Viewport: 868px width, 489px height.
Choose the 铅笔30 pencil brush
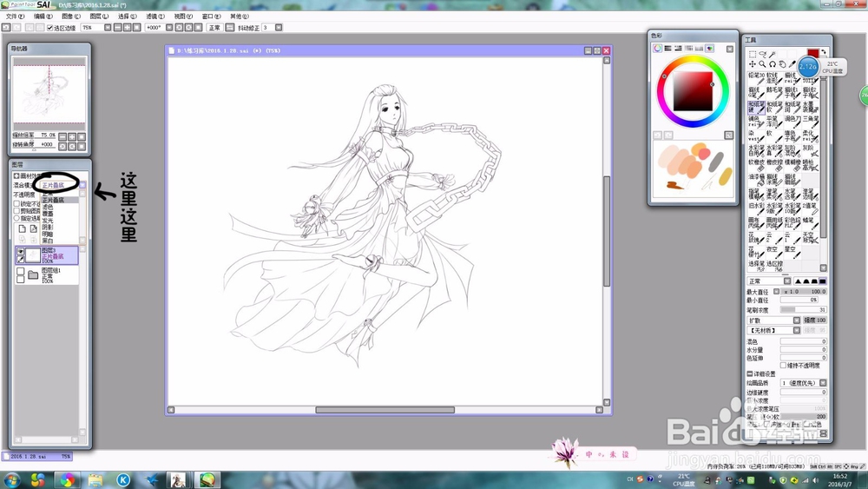coord(756,79)
